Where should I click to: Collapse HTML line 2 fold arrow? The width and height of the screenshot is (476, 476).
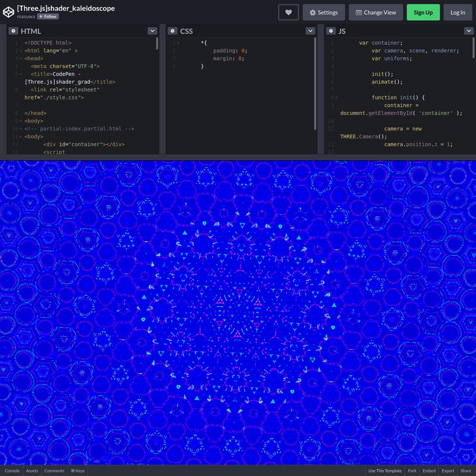[20, 51]
